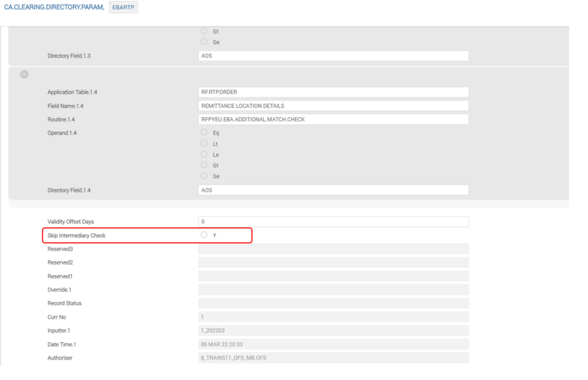Focus the Field Name.1.4 input
588x380 pixels.
click(333, 106)
